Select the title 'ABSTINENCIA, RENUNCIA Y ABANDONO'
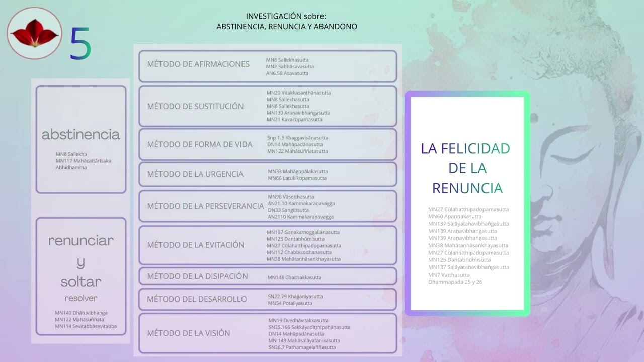The height and width of the screenshot is (362, 644). pyautogui.click(x=287, y=27)
